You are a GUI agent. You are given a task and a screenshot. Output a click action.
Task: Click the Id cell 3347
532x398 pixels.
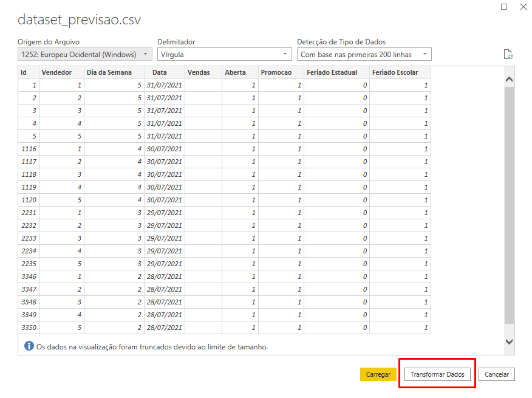[x=29, y=289]
